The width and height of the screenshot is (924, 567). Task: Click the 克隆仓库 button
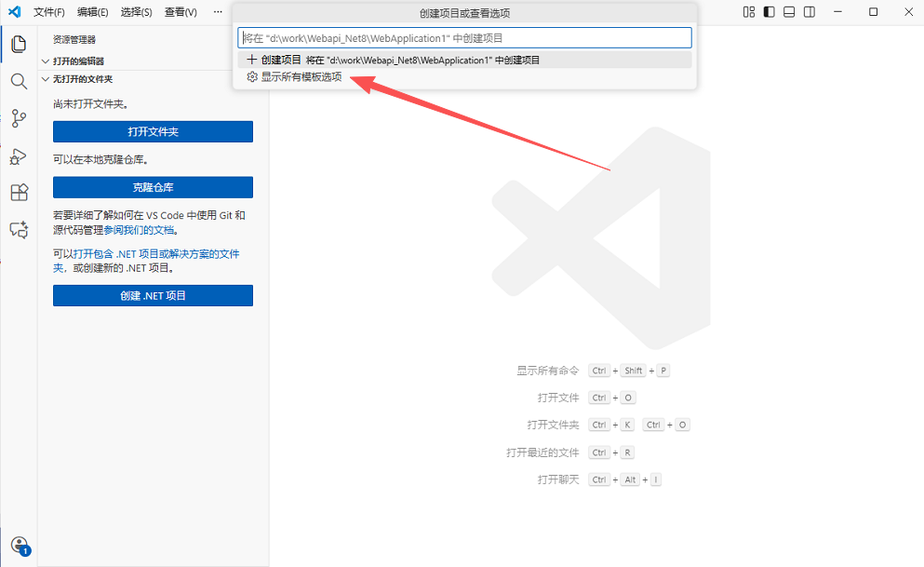pos(154,187)
